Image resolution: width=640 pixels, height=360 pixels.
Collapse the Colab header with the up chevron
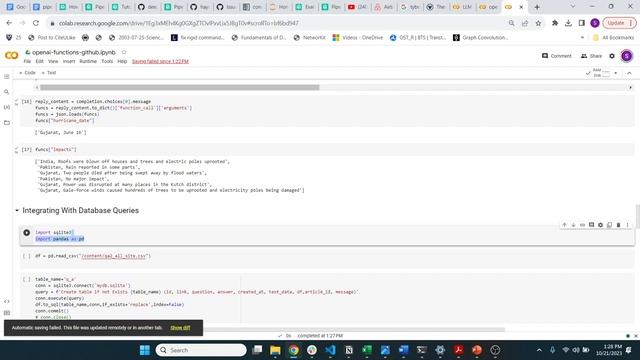point(629,73)
